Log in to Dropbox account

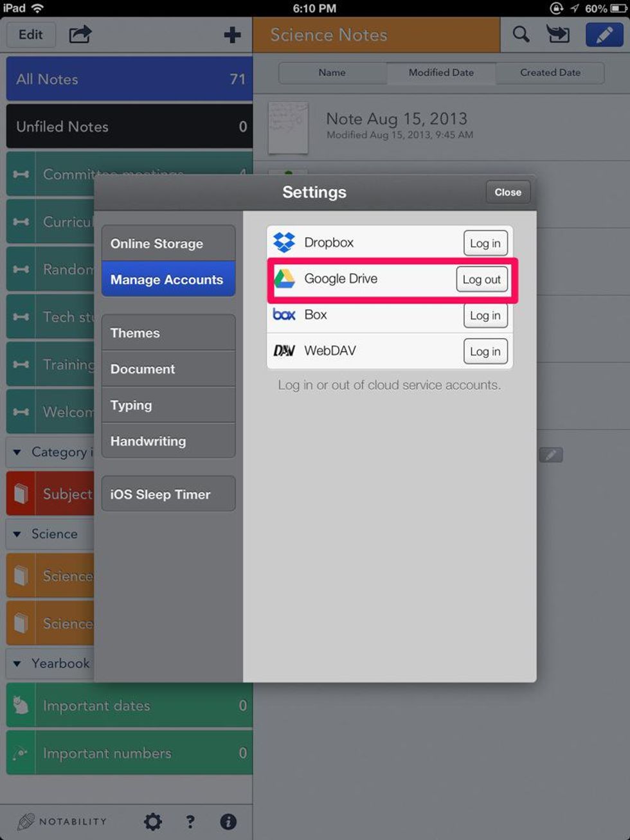click(x=485, y=244)
